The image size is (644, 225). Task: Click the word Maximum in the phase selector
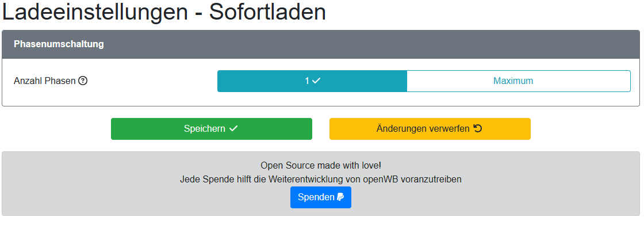513,81
